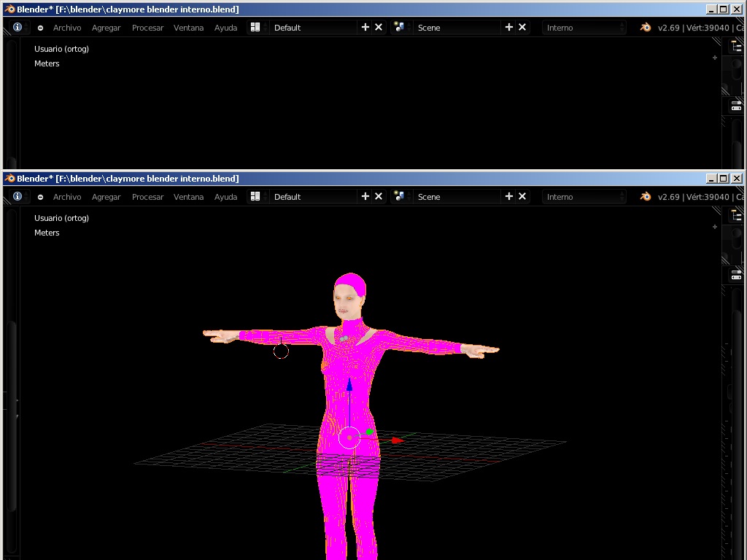747x560 pixels.
Task: Click Usuario (ortog) label in lower viewport
Action: pos(61,217)
